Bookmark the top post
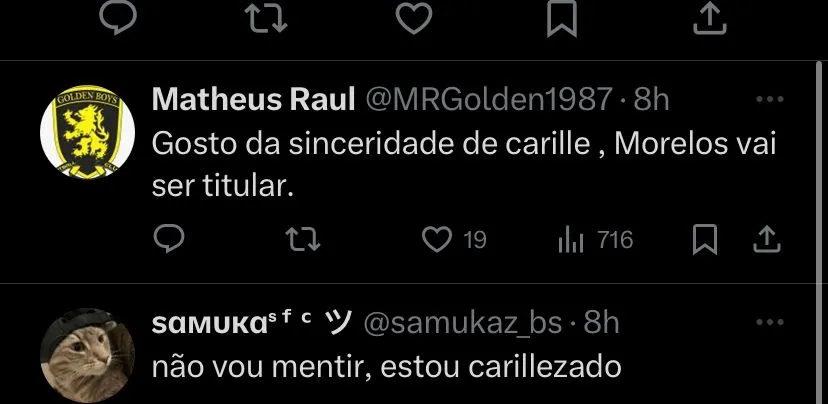 [x=563, y=17]
